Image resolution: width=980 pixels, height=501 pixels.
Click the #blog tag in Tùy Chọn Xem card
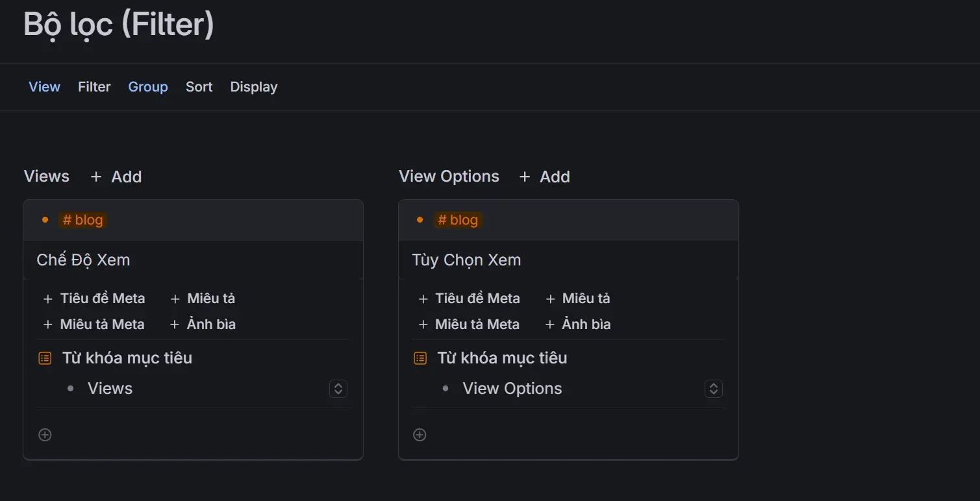457,220
